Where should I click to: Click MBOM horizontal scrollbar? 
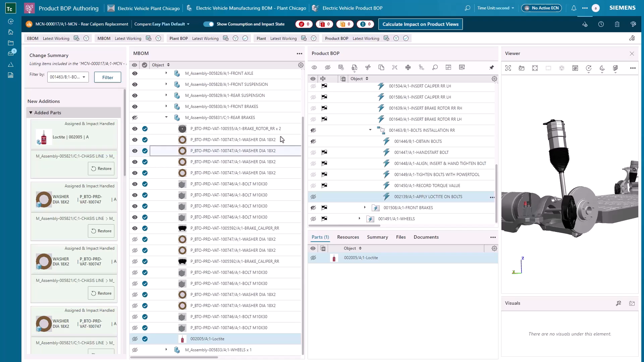[x=174, y=357]
